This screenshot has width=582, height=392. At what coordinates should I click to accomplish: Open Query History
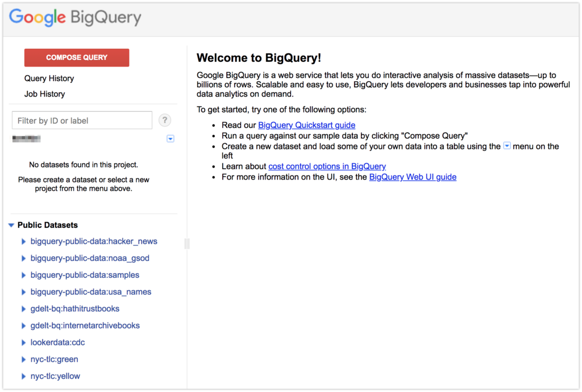pyautogui.click(x=49, y=78)
